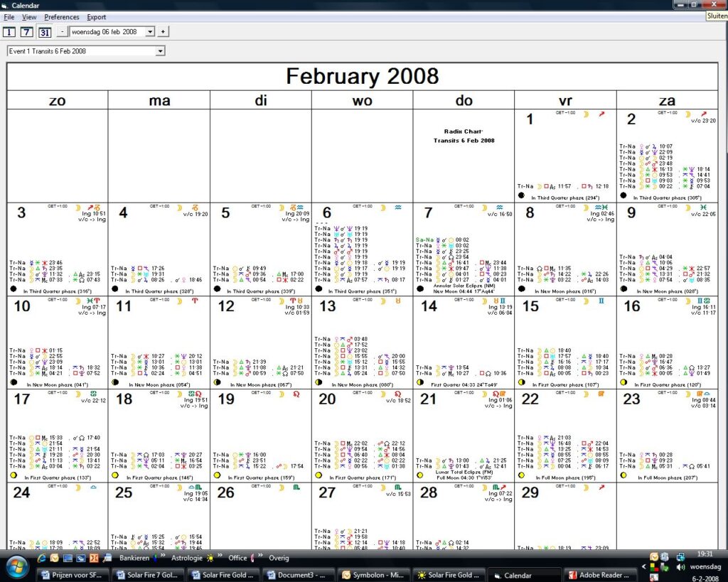Click the plus button to advance date
The image size is (728, 582).
point(163,32)
